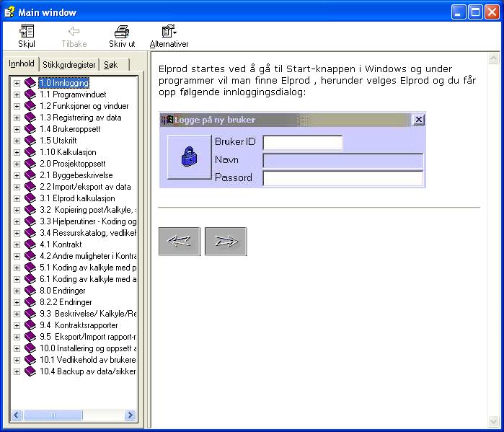Switch to the Innhold tab
Viewport: 504px width, 432px height.
[x=21, y=63]
